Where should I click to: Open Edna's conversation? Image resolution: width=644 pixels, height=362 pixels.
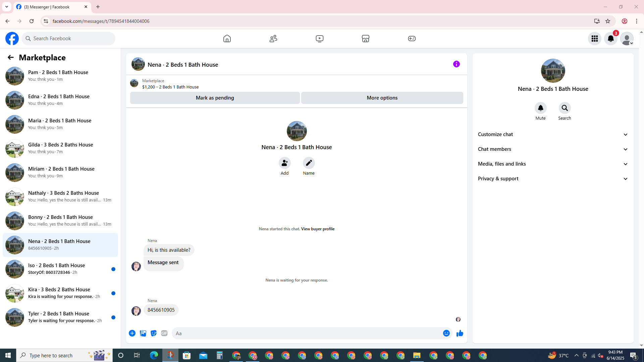pyautogui.click(x=60, y=100)
